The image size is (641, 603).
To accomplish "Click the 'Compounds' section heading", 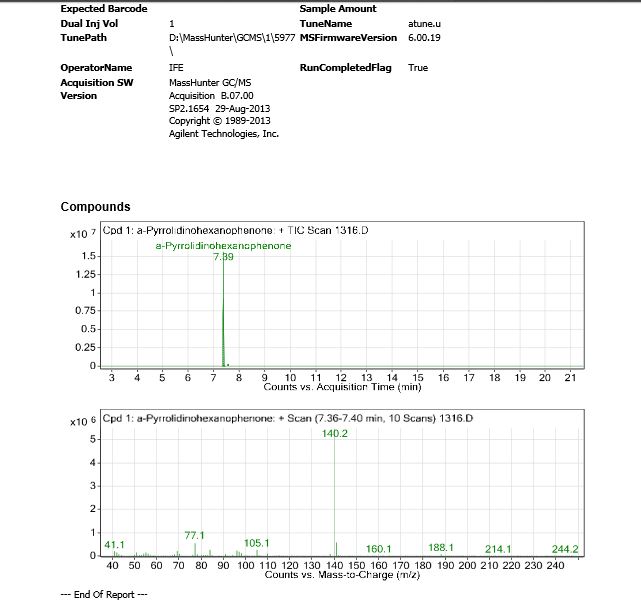I will [95, 207].
